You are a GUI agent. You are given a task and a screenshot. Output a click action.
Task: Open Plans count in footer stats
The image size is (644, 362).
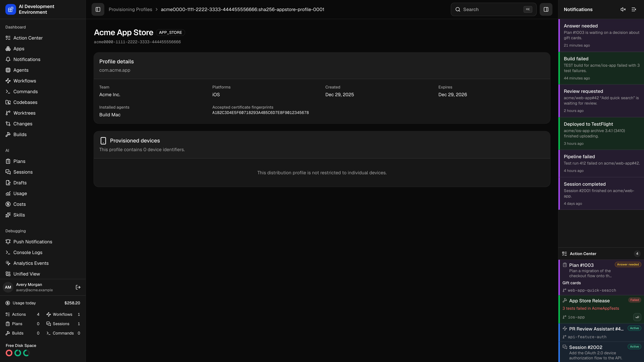click(22, 324)
